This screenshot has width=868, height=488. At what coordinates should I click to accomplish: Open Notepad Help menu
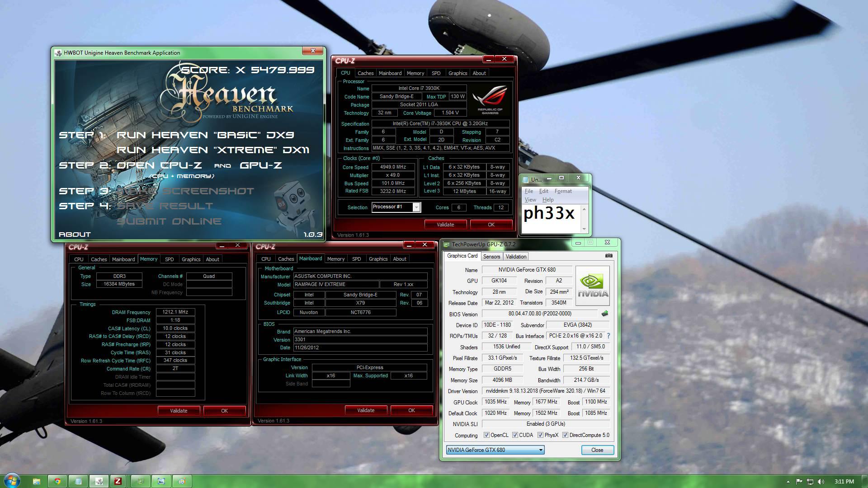coord(548,200)
